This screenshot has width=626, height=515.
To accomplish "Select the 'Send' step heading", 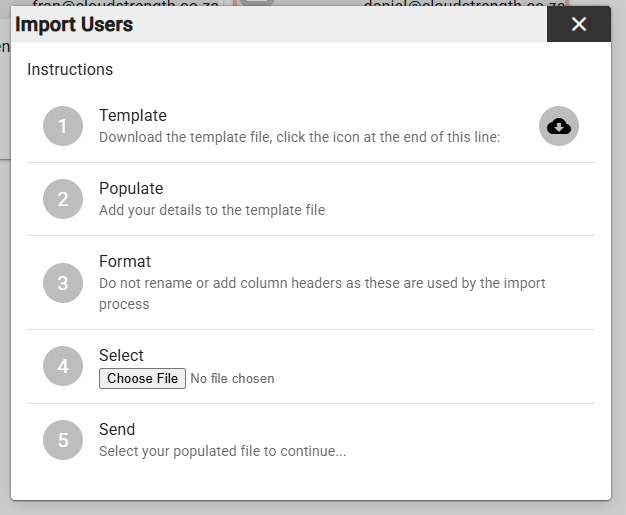I will pos(117,430).
